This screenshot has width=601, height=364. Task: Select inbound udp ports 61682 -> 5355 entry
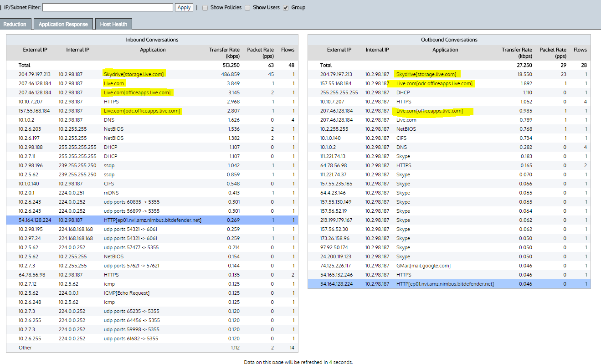point(131,338)
